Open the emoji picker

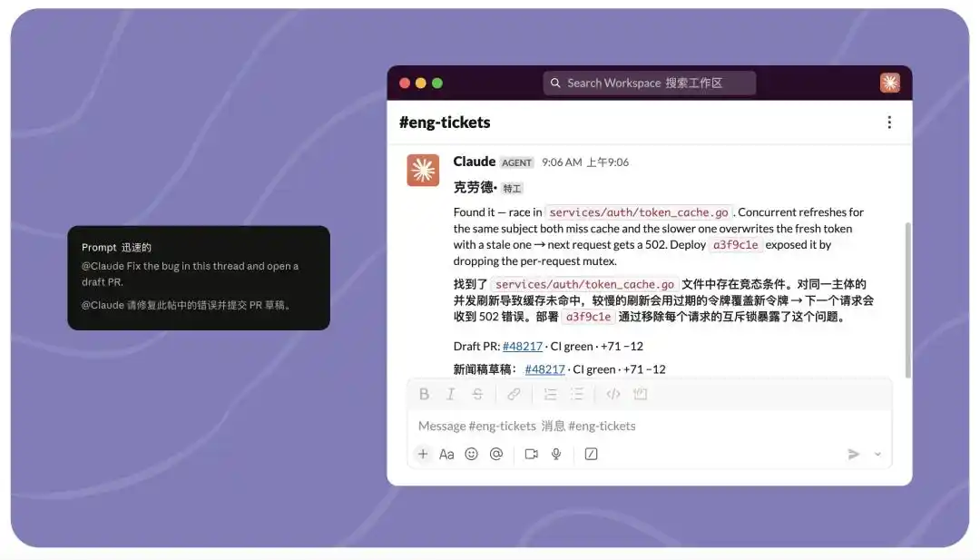pyautogui.click(x=471, y=454)
